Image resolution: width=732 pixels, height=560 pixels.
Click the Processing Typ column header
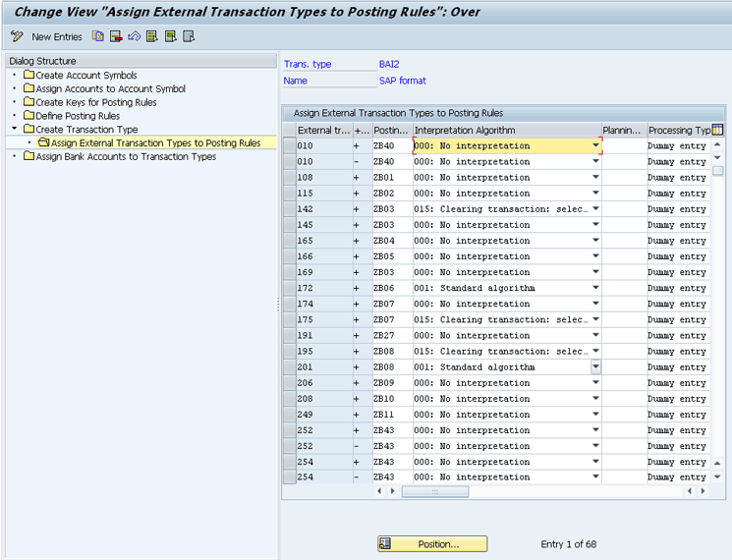(680, 131)
